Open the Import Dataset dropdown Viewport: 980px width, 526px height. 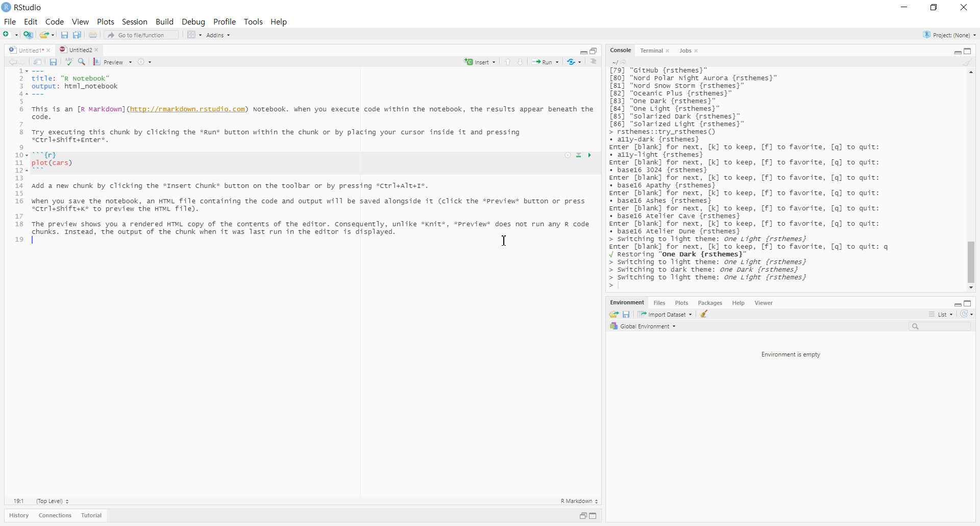pyautogui.click(x=665, y=315)
